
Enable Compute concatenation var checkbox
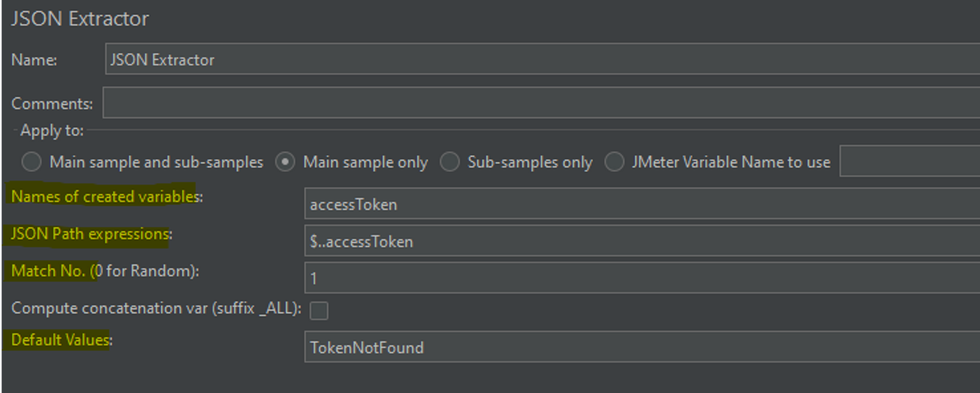[x=319, y=310]
